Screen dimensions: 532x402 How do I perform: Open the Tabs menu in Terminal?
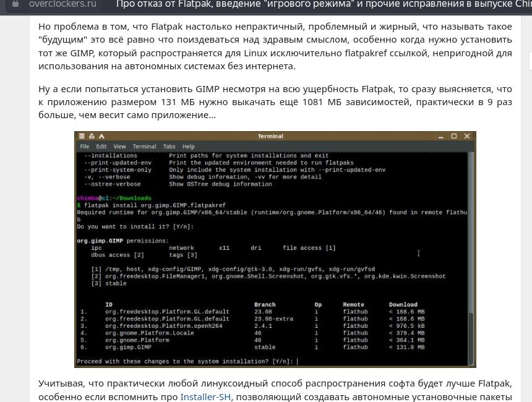pyautogui.click(x=169, y=147)
